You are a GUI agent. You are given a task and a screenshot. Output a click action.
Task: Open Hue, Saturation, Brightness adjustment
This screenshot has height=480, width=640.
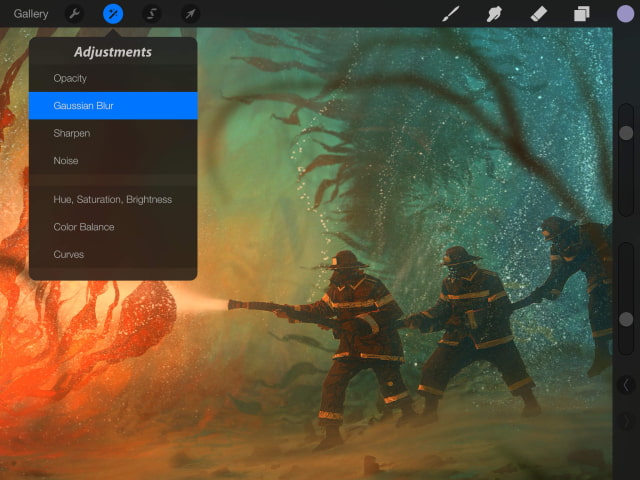(113, 199)
